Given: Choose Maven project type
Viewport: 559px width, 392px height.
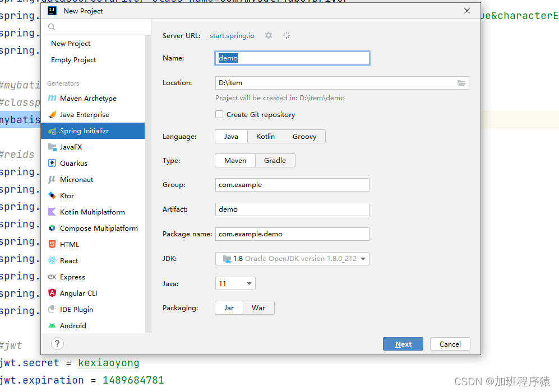Looking at the screenshot, I should 235,161.
